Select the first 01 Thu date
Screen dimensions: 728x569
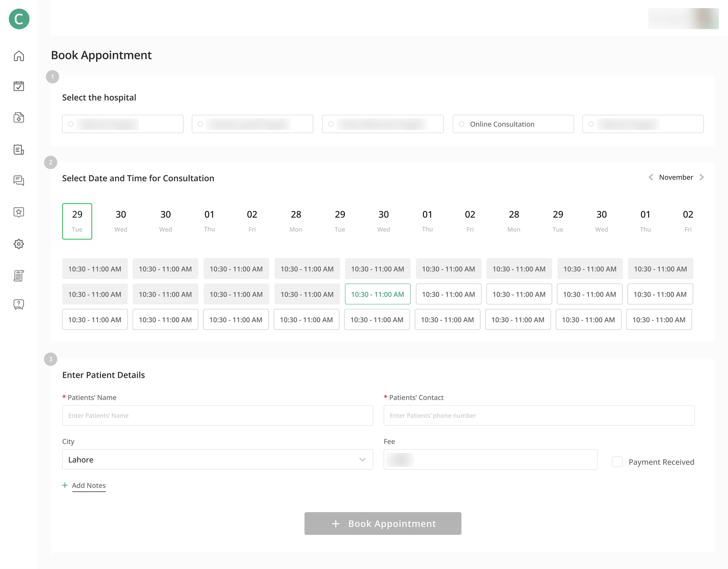(x=209, y=221)
